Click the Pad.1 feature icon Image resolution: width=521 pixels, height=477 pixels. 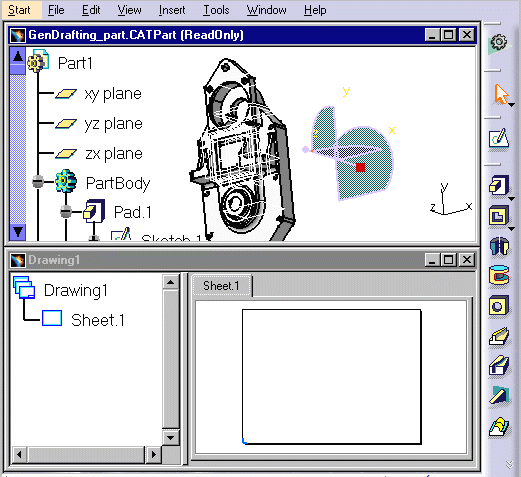[94, 211]
